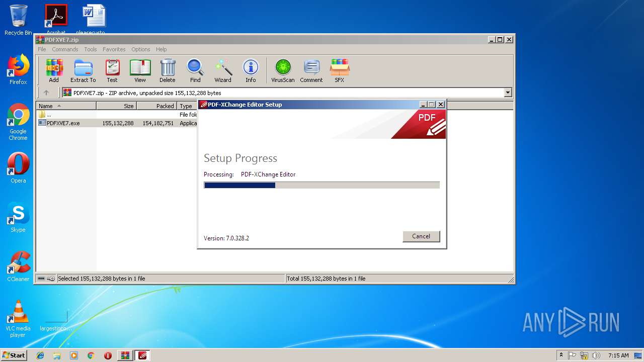This screenshot has height=362, width=644.
Task: Open the Commands menu
Action: (x=65, y=49)
